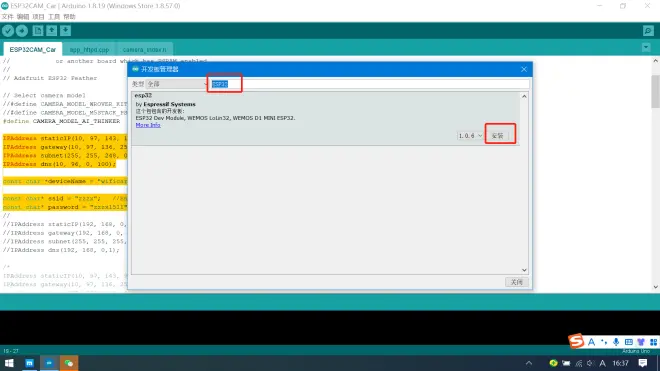Click the #define CAMERA_MODEL_AI_THINKER line
Viewport: 660px width, 371px height.
(61, 121)
